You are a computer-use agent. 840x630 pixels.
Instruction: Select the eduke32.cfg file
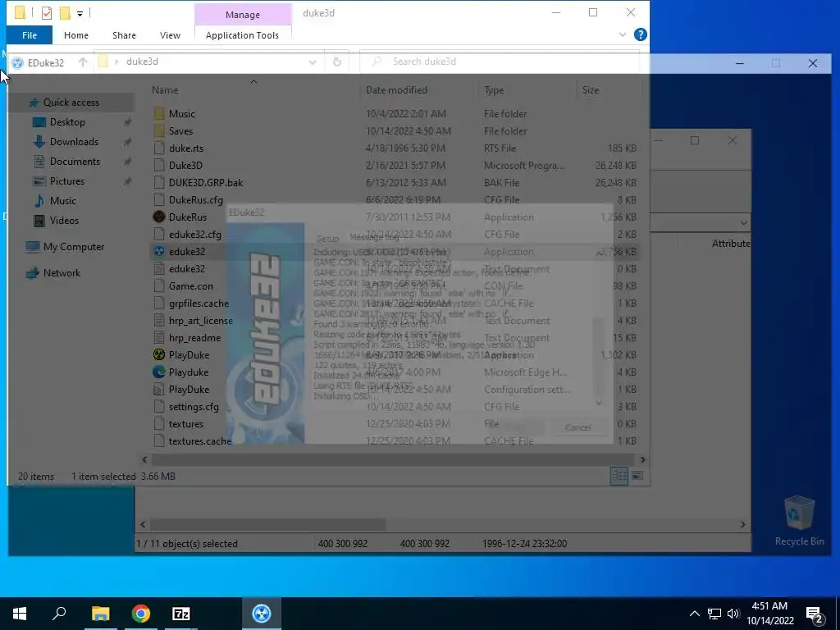[194, 235]
